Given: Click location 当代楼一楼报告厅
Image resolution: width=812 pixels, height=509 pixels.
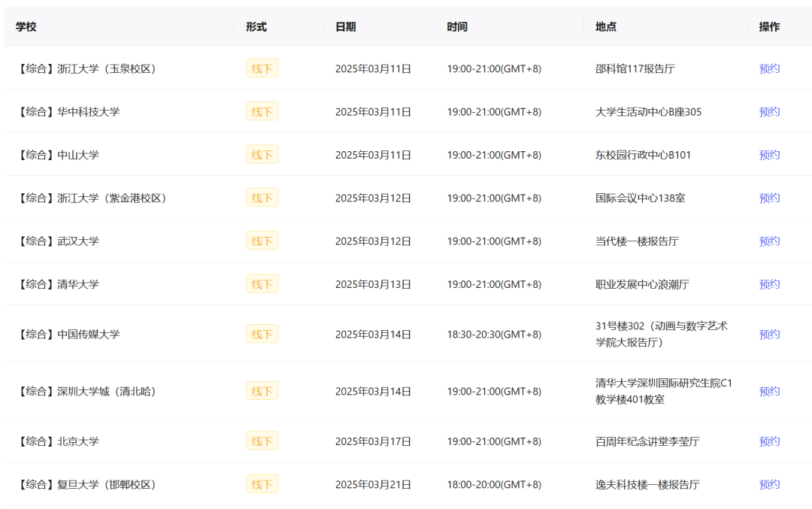Looking at the screenshot, I should pos(637,241).
